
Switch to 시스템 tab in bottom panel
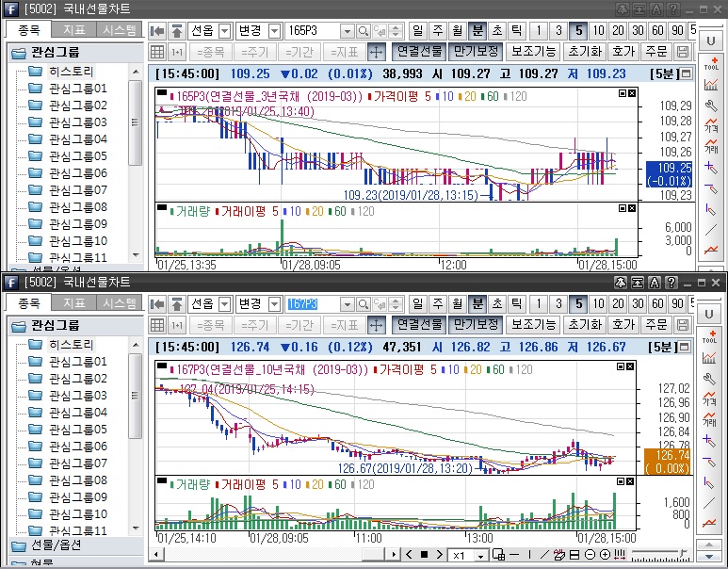(119, 303)
